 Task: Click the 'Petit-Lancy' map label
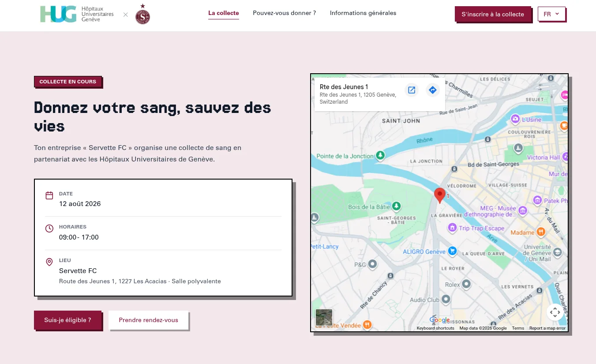pyautogui.click(x=325, y=247)
